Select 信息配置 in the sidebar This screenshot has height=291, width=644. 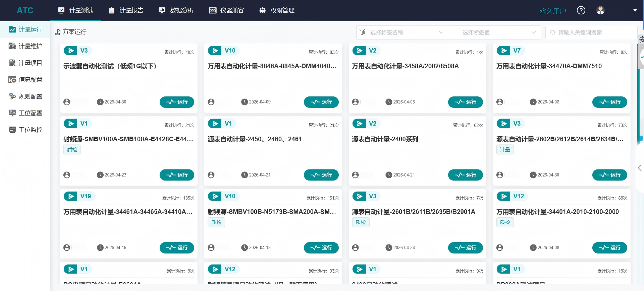point(25,80)
